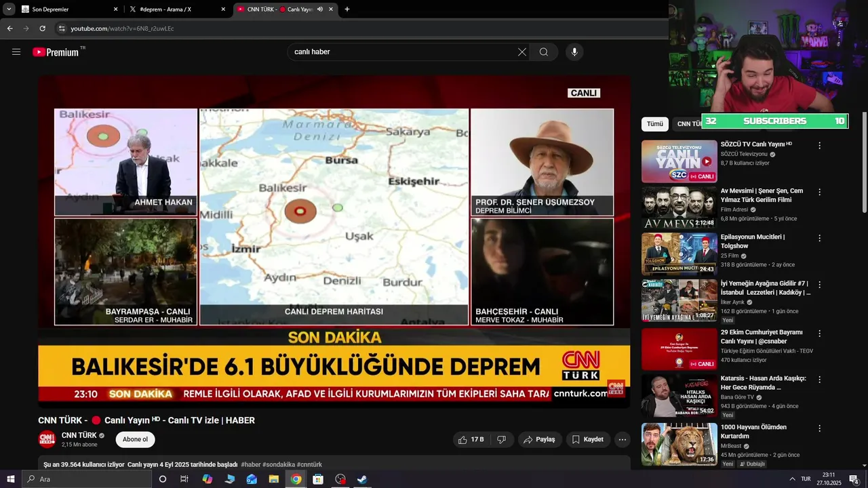Like the video with thumbs-up 17 B
The height and width of the screenshot is (488, 868).
tap(471, 440)
